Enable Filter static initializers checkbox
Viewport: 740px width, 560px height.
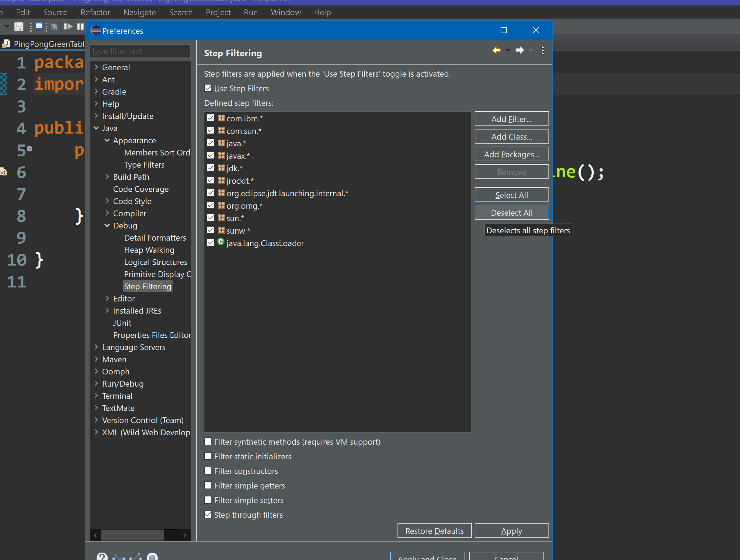tap(208, 456)
